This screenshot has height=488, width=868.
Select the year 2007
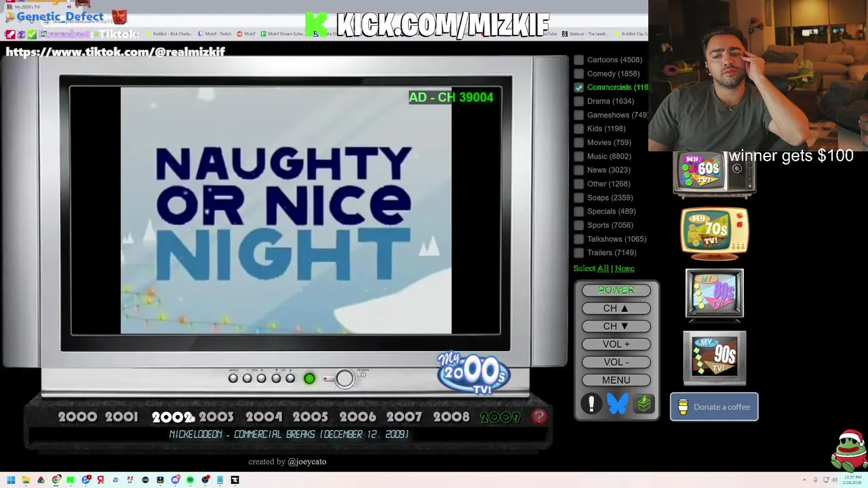(404, 418)
